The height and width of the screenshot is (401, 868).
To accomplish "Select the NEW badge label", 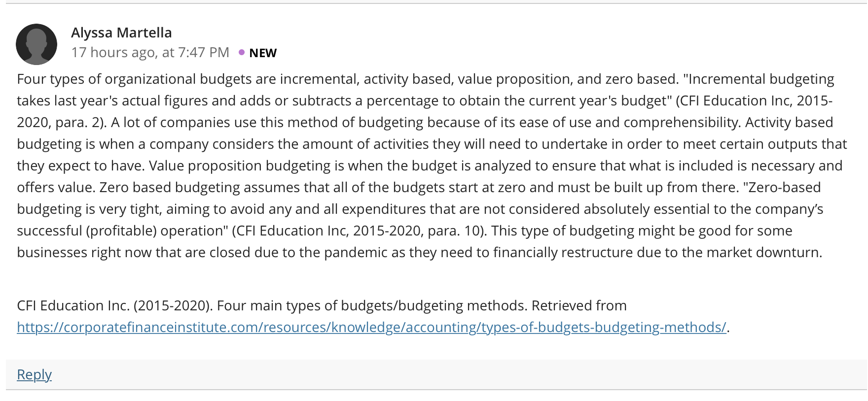I will coord(263,53).
